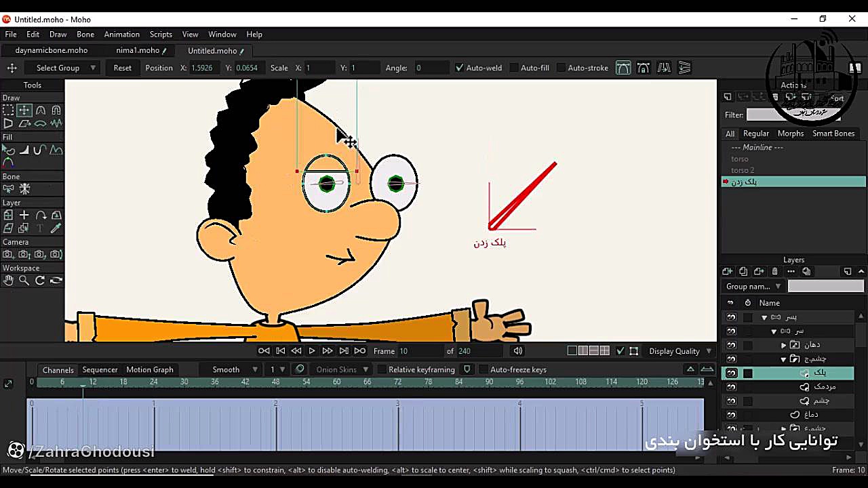Click the Delete Layer trash icon
868x488 pixels.
coord(775,272)
